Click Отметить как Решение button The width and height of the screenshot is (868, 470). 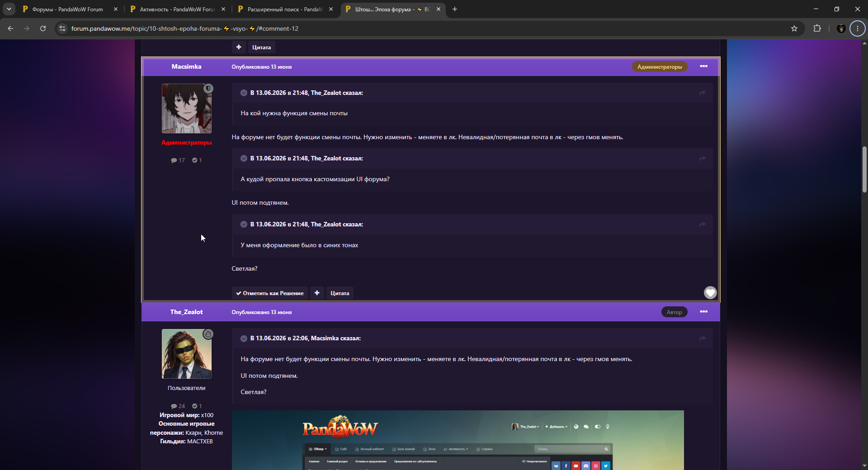270,293
